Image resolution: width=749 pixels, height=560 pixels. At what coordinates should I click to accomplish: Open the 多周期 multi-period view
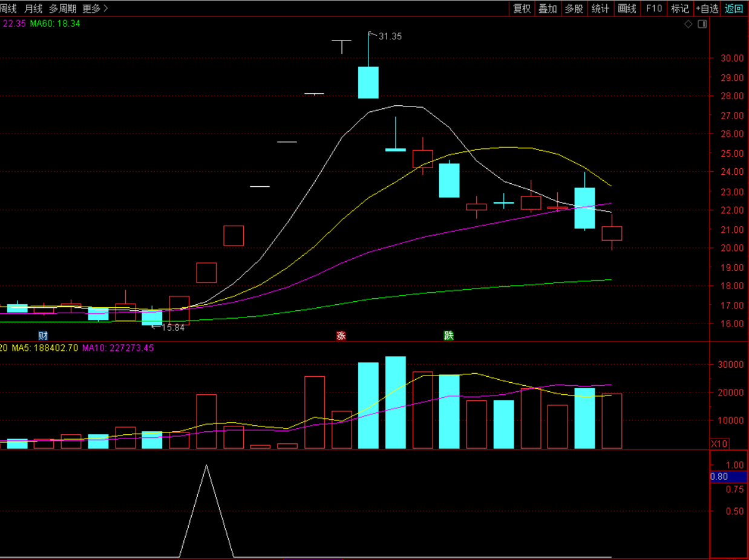pos(63,8)
